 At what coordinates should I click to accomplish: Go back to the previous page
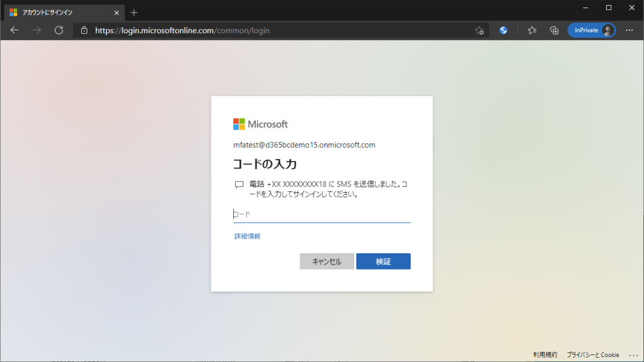(x=14, y=30)
